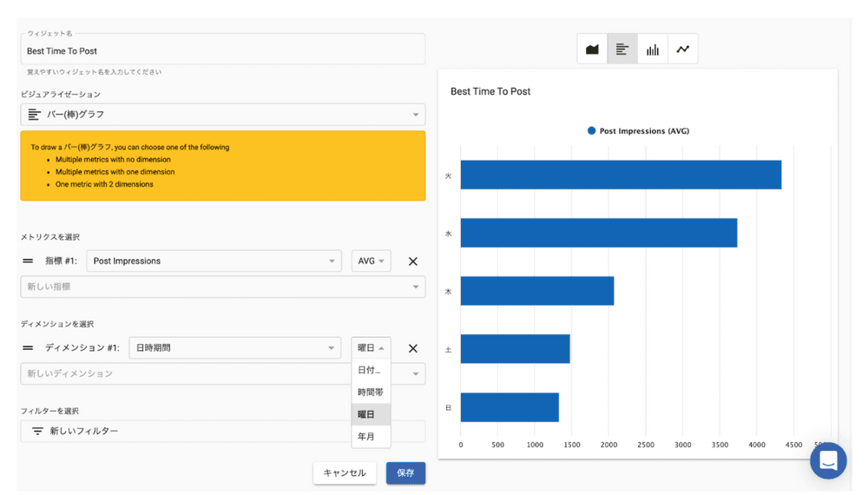Select the line chart type icon
This screenshot has height=495, width=868.
[683, 49]
